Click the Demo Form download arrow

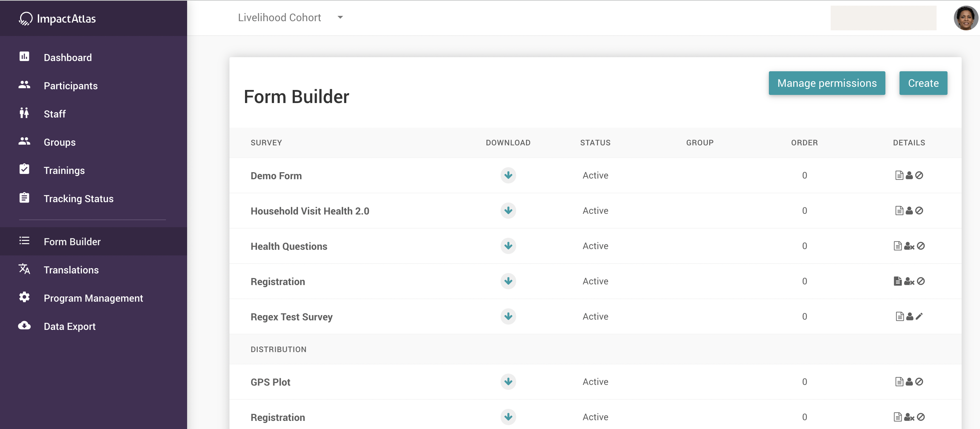pos(508,175)
